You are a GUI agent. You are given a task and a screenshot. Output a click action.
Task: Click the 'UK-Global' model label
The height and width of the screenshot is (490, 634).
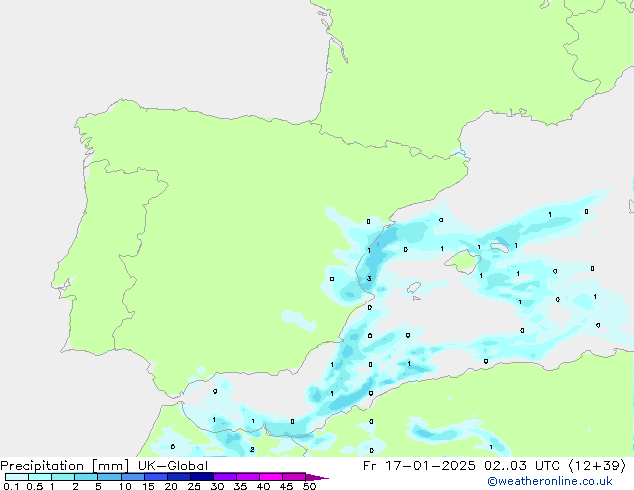click(173, 466)
